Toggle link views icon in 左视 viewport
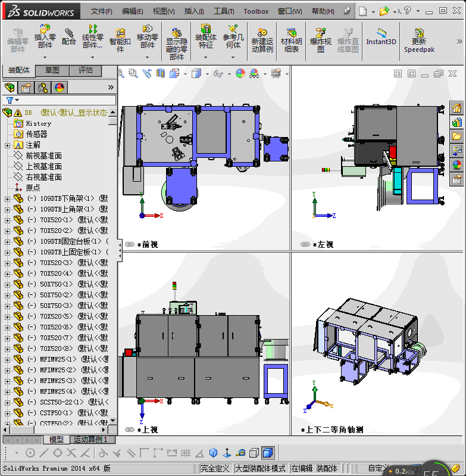Viewport: 466px width, 476px height. (305, 244)
